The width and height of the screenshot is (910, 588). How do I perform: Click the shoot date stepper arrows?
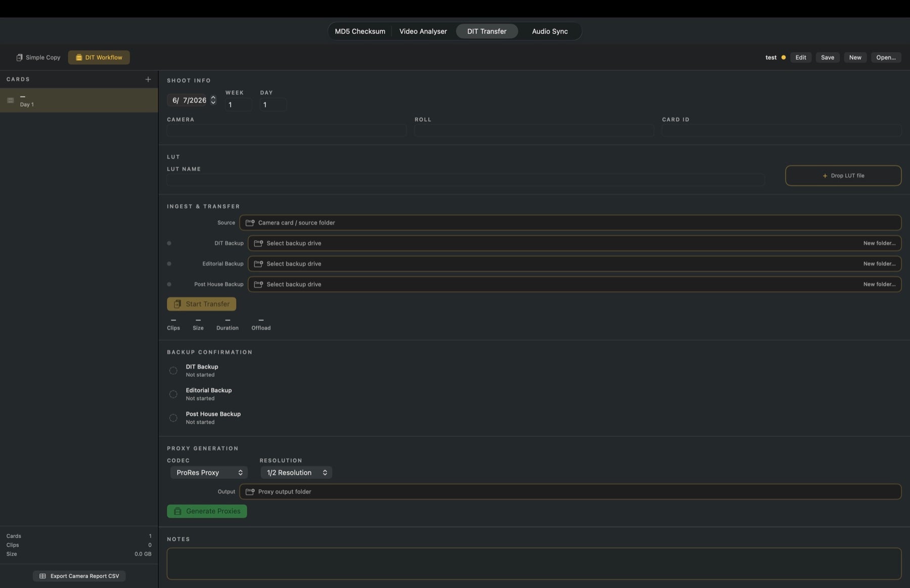[x=213, y=100]
